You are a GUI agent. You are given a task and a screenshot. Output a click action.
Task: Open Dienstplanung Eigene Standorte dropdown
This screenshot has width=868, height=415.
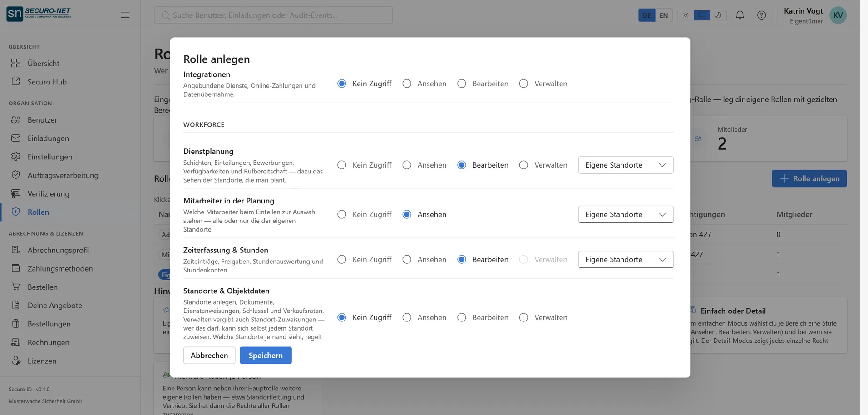point(626,165)
